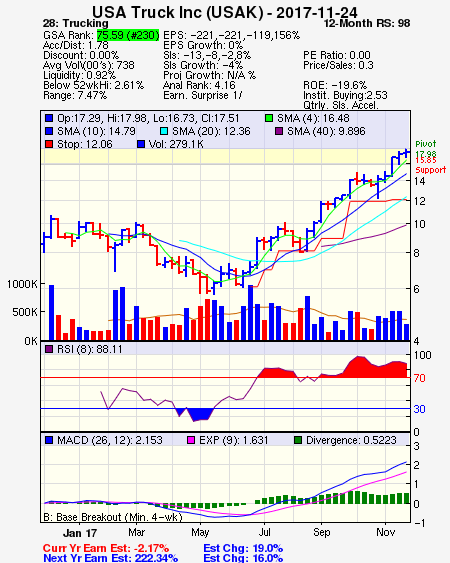Click the purple SMA (40) legend swatch
450x563 pixels.
tap(279, 131)
